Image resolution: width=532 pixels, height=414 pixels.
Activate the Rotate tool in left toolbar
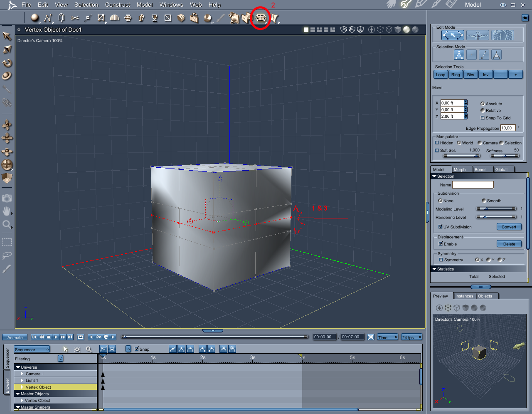7,63
